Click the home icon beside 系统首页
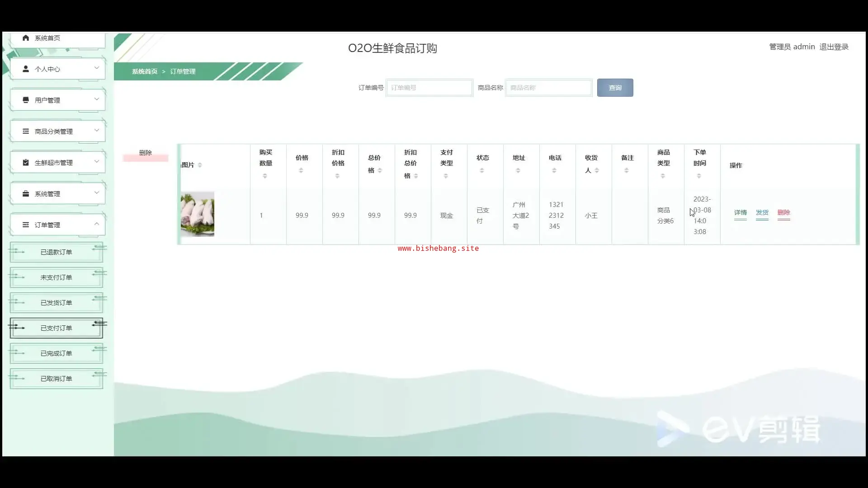Screen dimensions: 868x488 tap(26, 38)
